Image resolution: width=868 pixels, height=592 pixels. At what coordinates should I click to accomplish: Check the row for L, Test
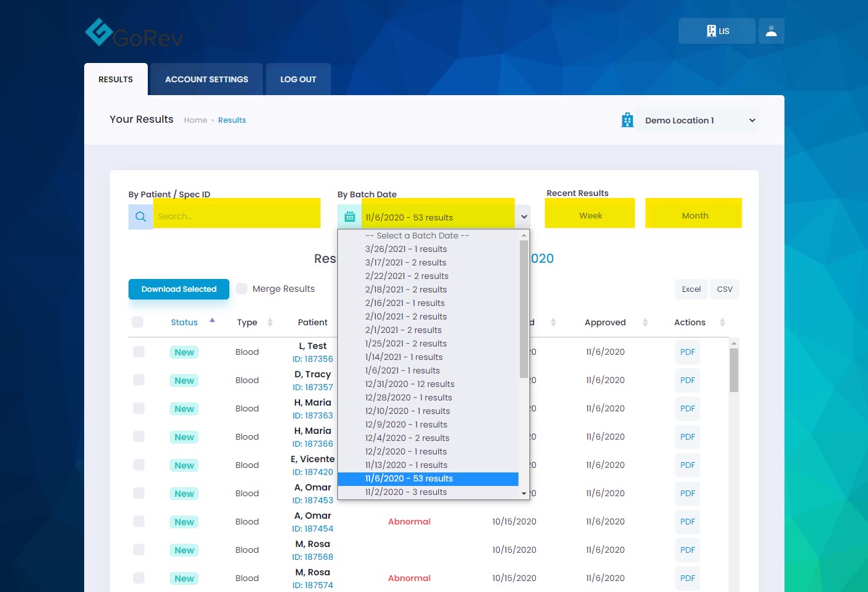(139, 352)
